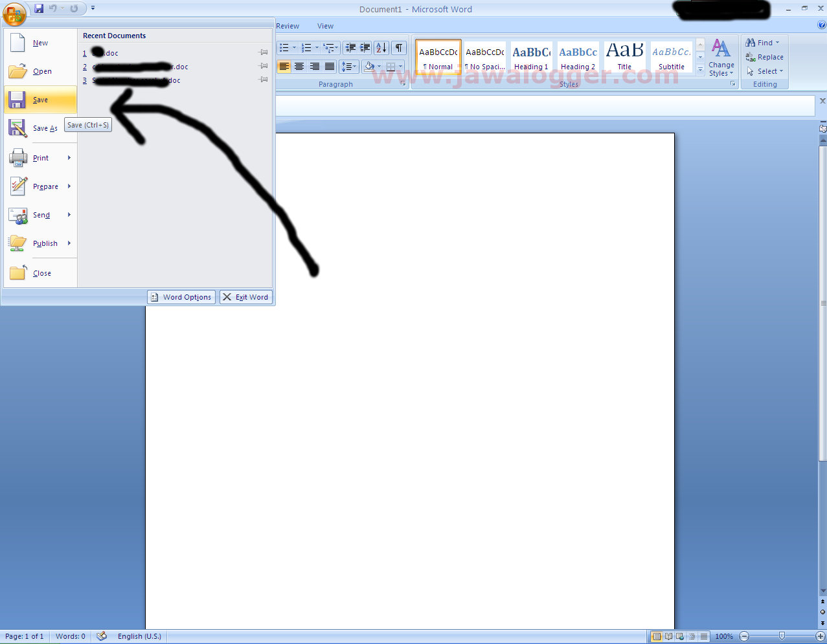Screen dimensions: 827x644
Task: Click the Exit Word button
Action: click(x=246, y=297)
